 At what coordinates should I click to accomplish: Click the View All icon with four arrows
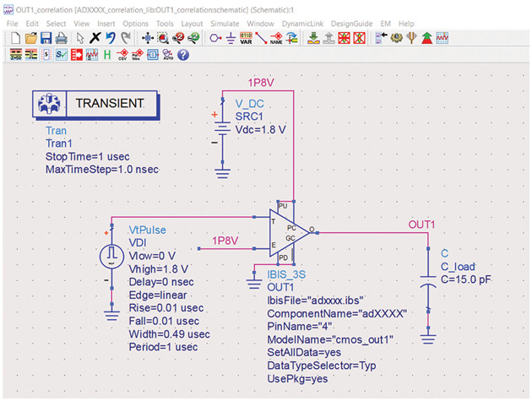point(147,38)
